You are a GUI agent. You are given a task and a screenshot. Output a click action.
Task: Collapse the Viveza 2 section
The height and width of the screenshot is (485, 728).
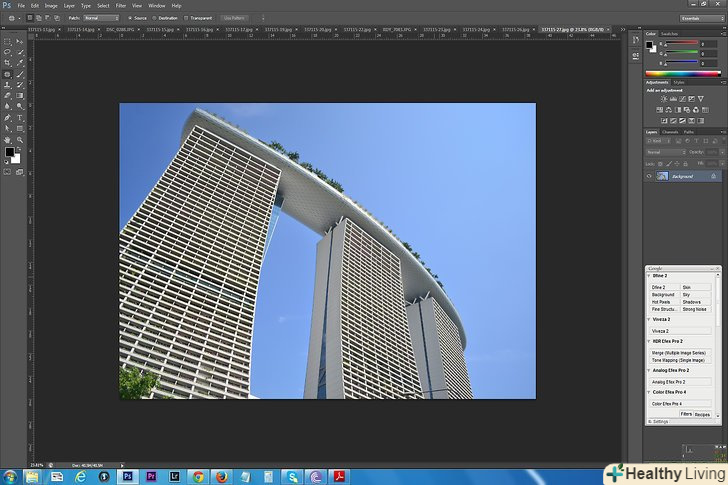(649, 319)
